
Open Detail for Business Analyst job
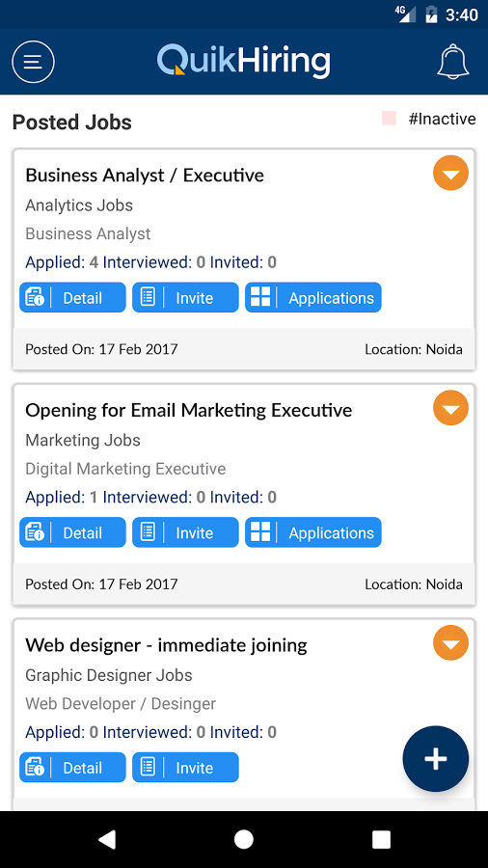click(x=73, y=298)
